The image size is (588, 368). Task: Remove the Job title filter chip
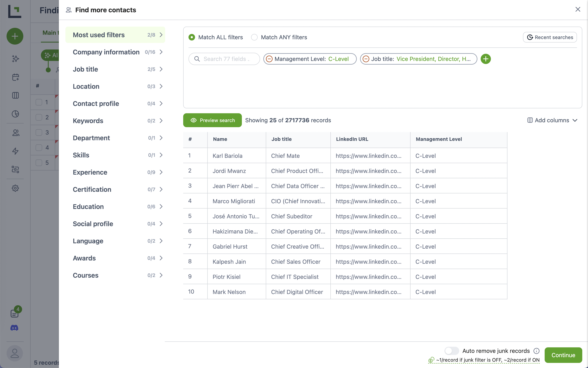pyautogui.click(x=366, y=59)
